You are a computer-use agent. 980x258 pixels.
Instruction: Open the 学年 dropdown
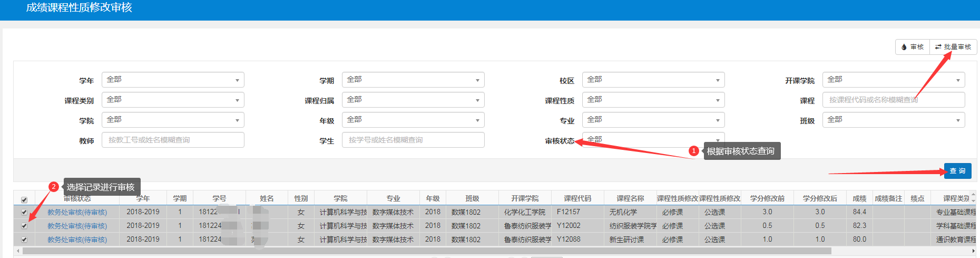[x=173, y=80]
